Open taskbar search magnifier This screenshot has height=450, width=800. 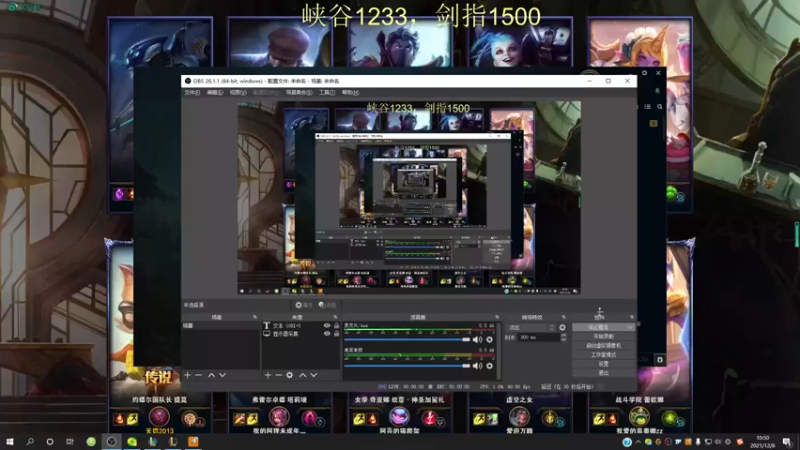30,442
